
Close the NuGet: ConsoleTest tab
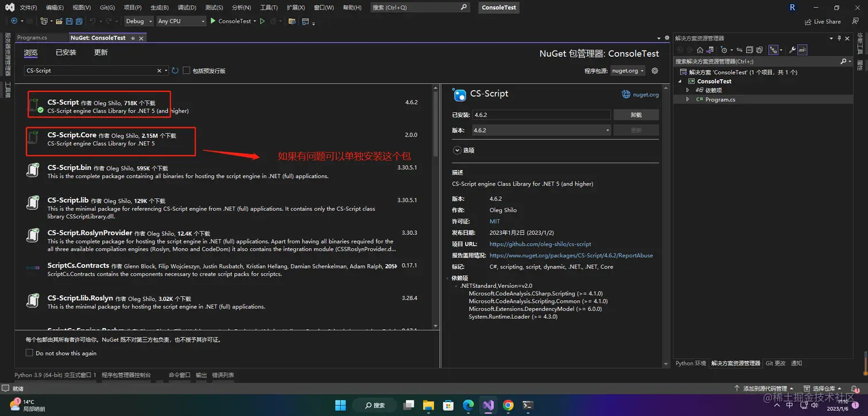(x=141, y=38)
